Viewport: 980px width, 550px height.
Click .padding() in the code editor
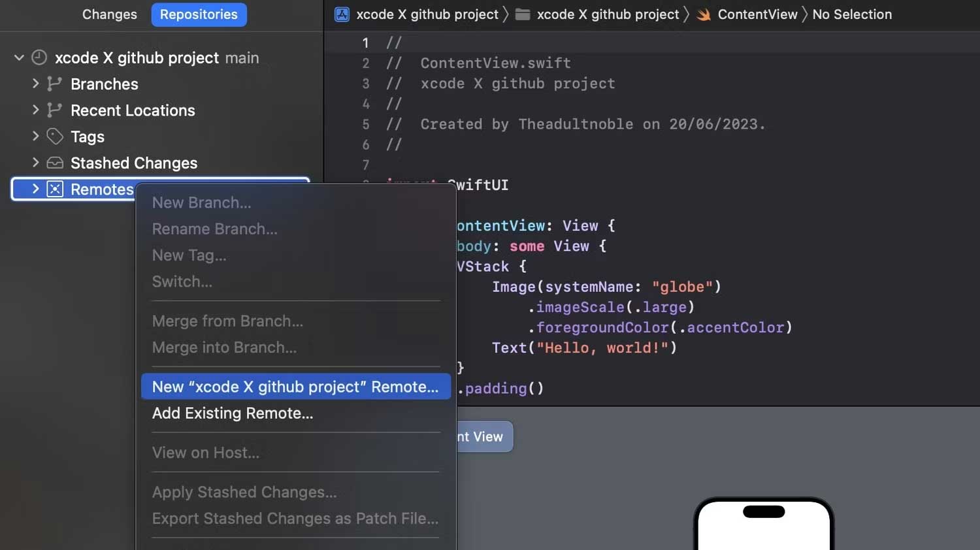(500, 388)
